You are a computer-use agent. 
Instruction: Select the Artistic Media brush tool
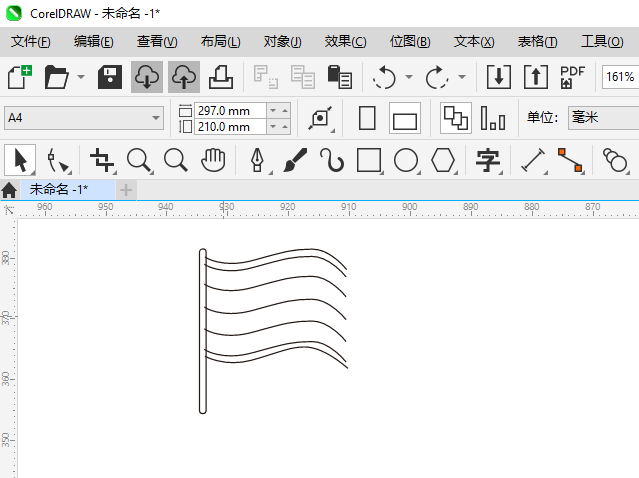[x=295, y=160]
